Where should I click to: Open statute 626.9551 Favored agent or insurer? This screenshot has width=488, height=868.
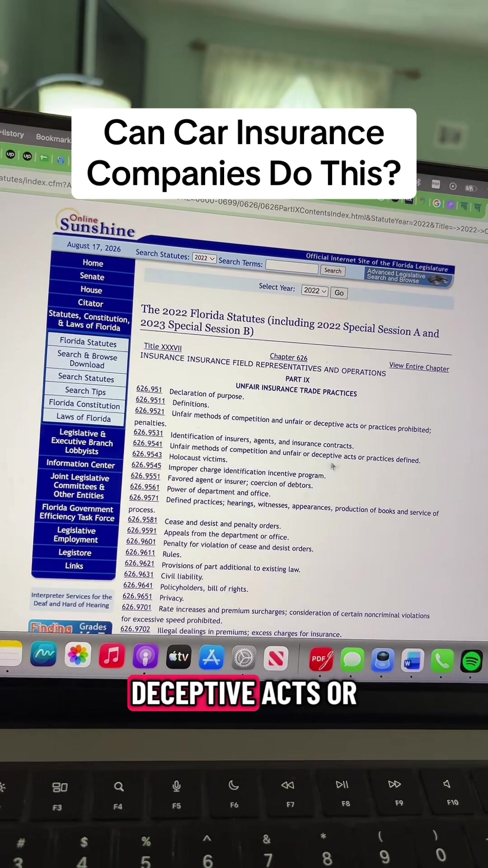pos(145,476)
